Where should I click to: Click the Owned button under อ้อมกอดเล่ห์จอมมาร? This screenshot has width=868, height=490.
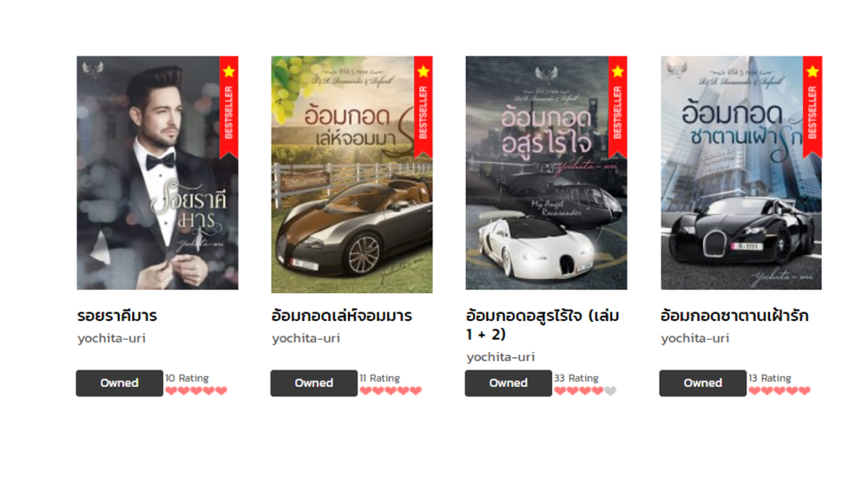[x=314, y=383]
